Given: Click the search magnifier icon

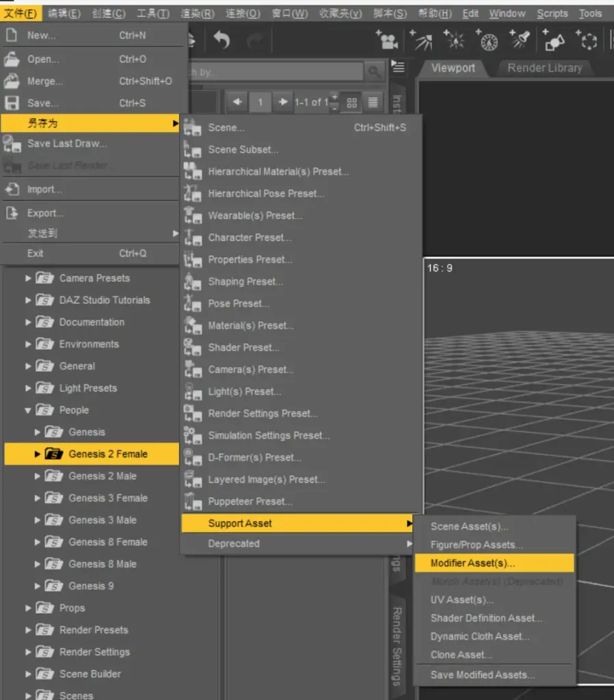Looking at the screenshot, I should point(374,71).
